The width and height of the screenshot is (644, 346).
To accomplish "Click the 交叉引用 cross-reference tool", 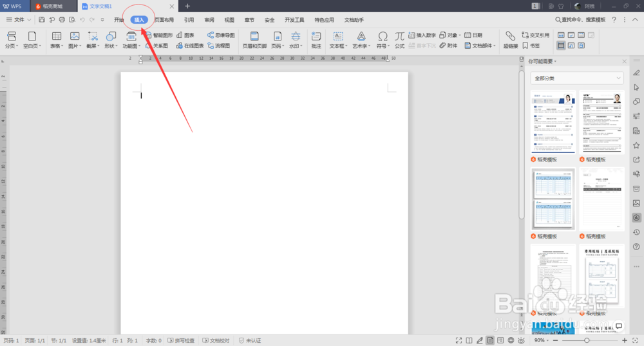I will tap(536, 35).
